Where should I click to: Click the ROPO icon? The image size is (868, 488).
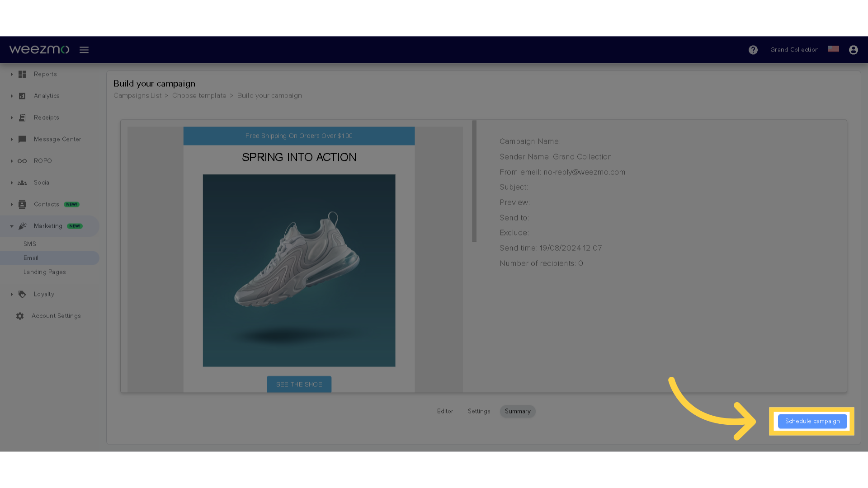coord(22,160)
